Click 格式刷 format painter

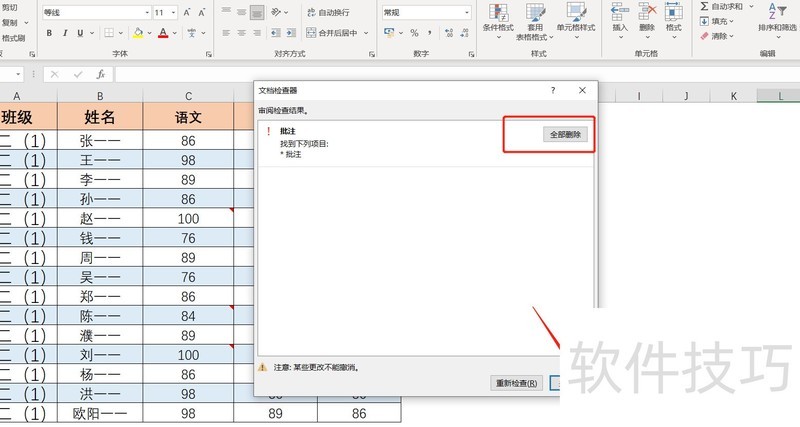[13, 38]
